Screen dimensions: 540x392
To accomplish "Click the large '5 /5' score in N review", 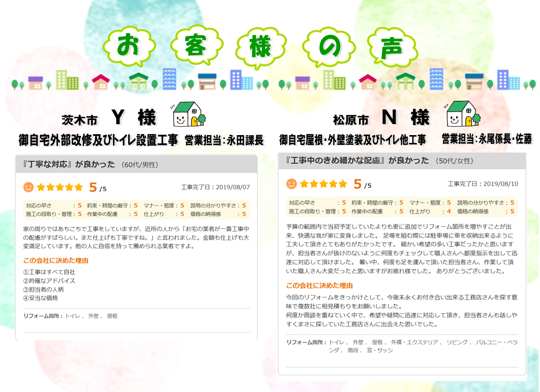I will (x=362, y=184).
